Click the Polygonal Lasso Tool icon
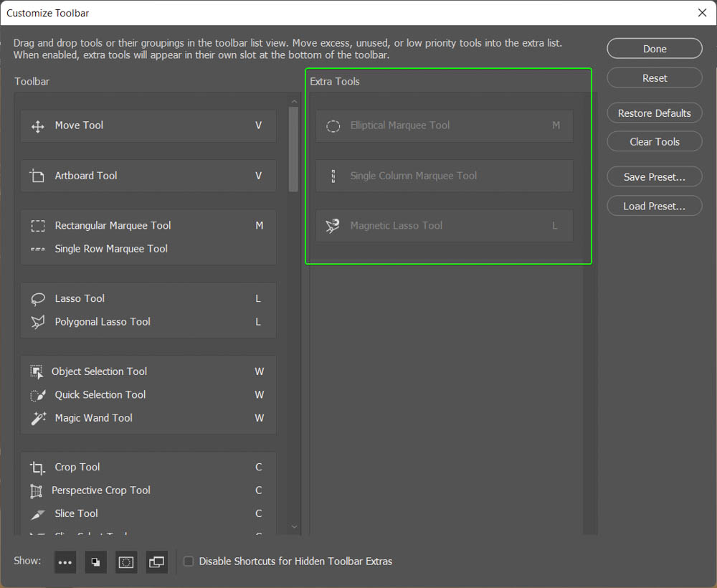Viewport: 717px width, 588px height. pos(37,323)
